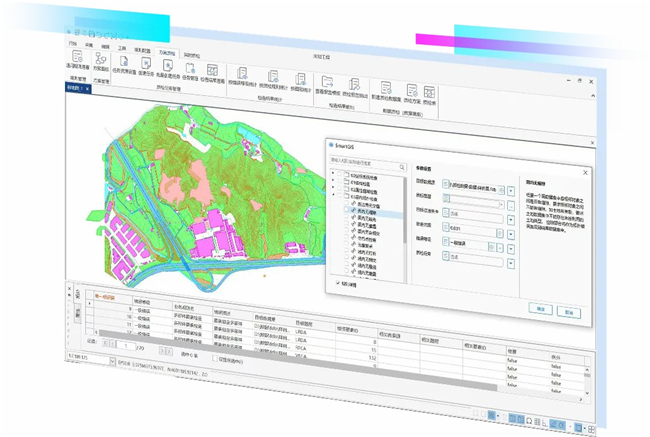The height and width of the screenshot is (437, 650).
Task: Expand the first rule category in the tree
Action: pos(332,174)
